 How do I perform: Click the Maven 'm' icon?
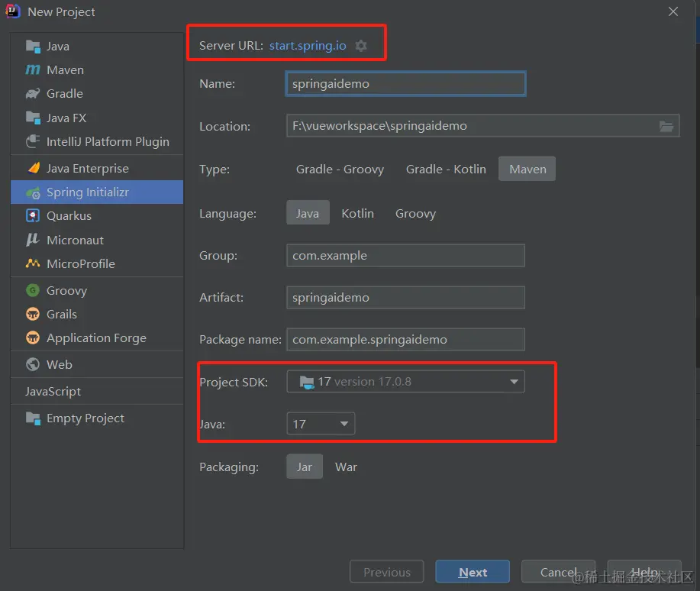[33, 69]
